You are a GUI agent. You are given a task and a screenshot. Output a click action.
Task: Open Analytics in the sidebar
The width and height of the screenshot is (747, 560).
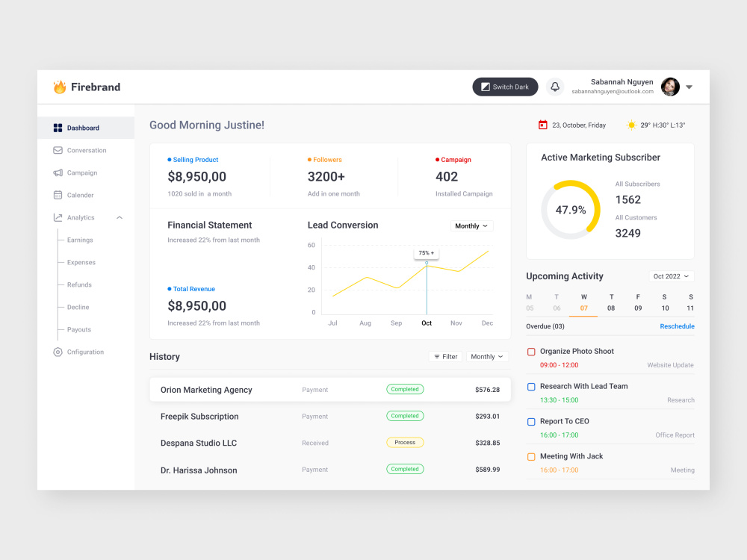click(86, 217)
